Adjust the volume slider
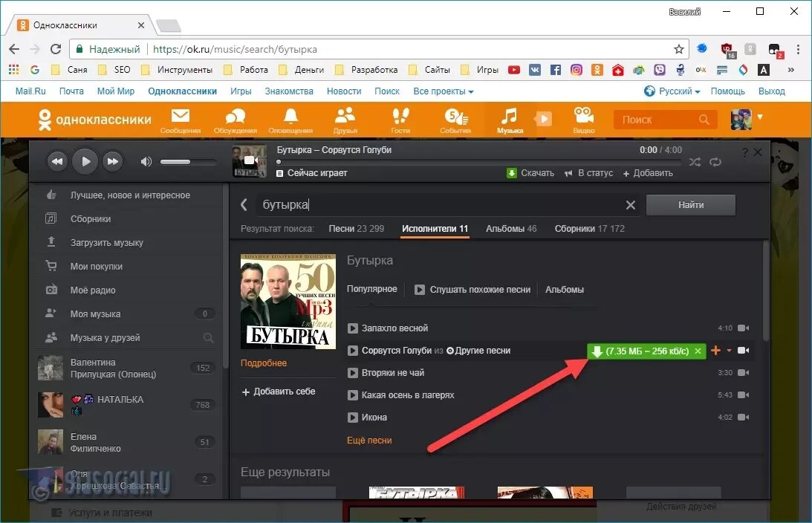The image size is (812, 523). click(x=188, y=162)
